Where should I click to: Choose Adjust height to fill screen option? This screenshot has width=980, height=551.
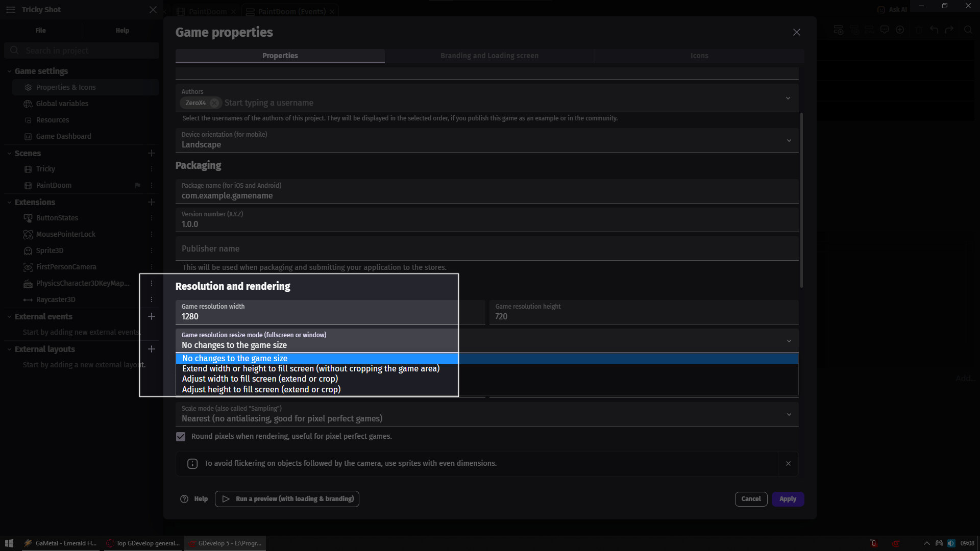[261, 389]
